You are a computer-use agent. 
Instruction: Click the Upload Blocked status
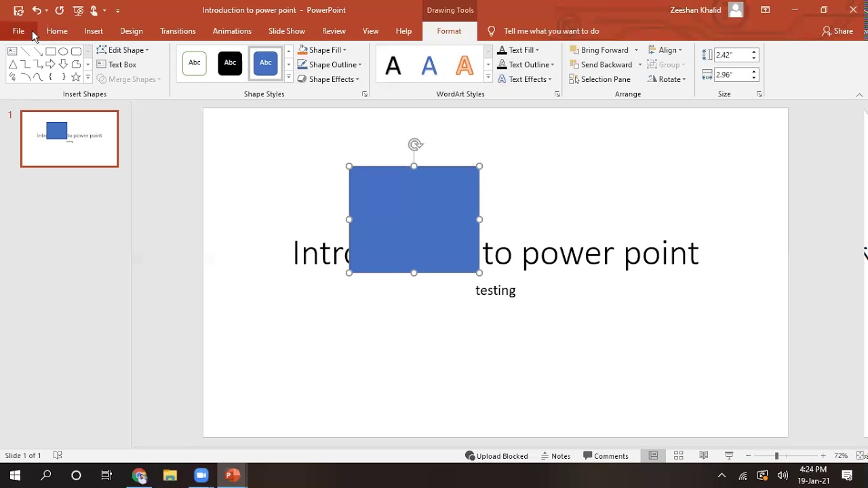496,456
